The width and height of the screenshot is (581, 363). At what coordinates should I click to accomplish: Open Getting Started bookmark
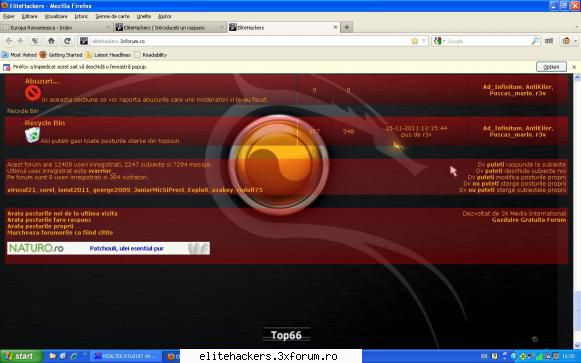point(61,55)
